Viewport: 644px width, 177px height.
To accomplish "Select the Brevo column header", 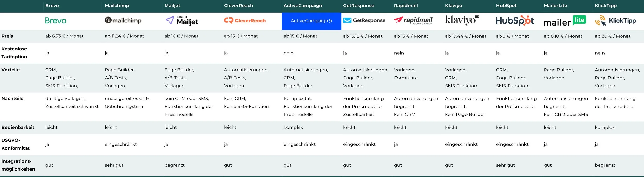I will pyautogui.click(x=52, y=6).
